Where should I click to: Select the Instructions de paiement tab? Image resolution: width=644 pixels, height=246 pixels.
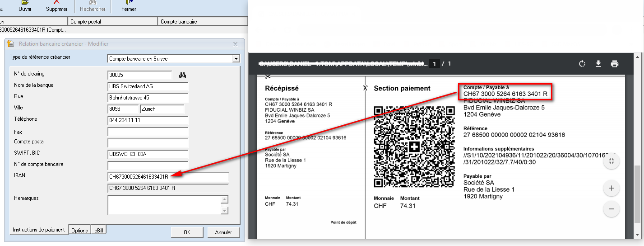point(39,230)
